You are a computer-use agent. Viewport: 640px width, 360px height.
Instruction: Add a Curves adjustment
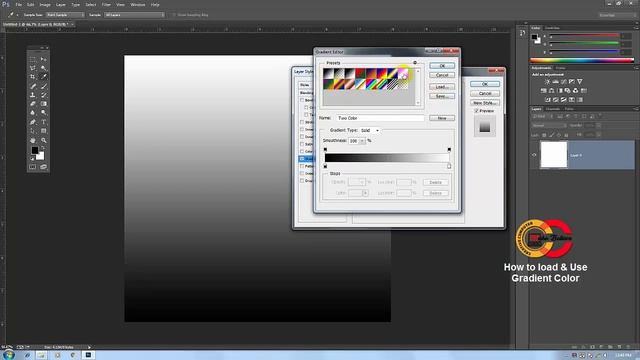[564, 82]
